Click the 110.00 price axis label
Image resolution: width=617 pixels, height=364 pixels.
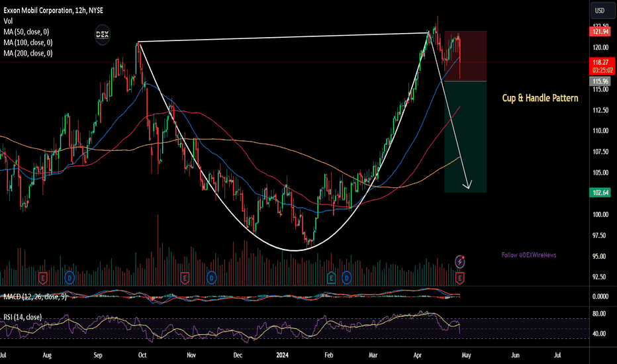[x=600, y=130]
